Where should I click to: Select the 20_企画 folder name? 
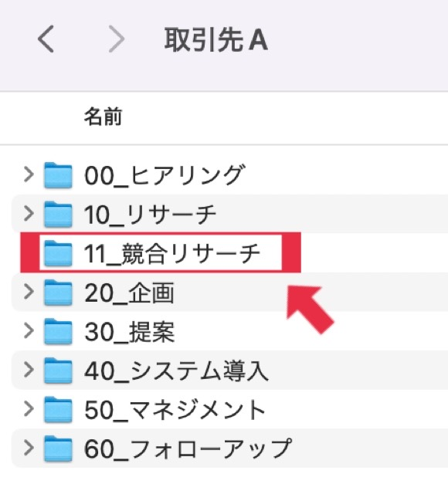[129, 293]
